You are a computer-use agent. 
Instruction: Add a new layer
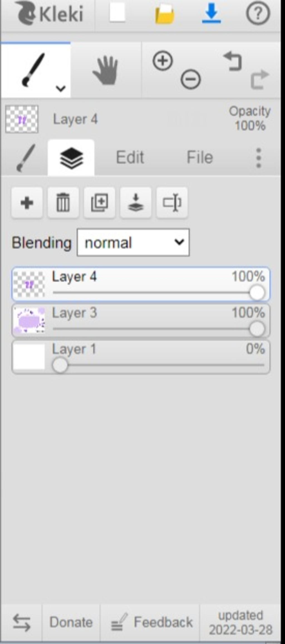coord(27,203)
